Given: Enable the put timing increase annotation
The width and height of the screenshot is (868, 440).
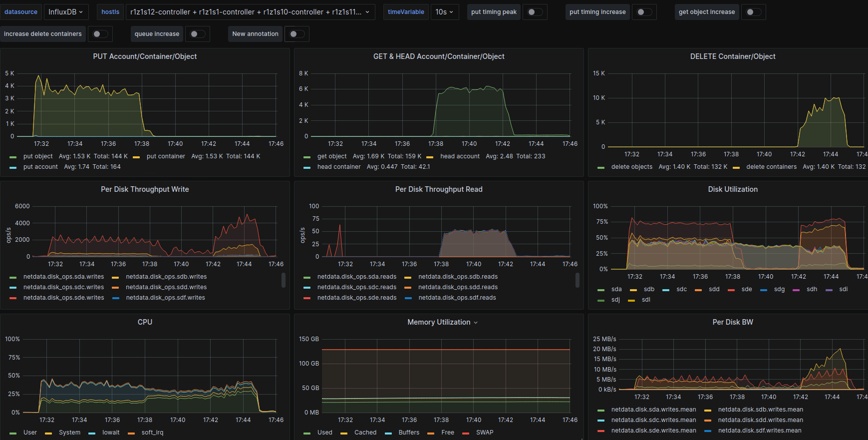Looking at the screenshot, I should click(644, 12).
